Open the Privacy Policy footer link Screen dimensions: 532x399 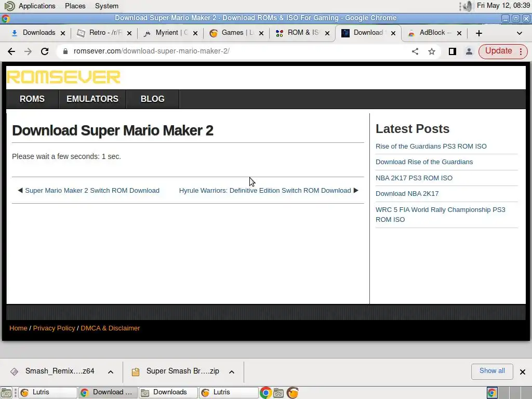[x=54, y=328]
